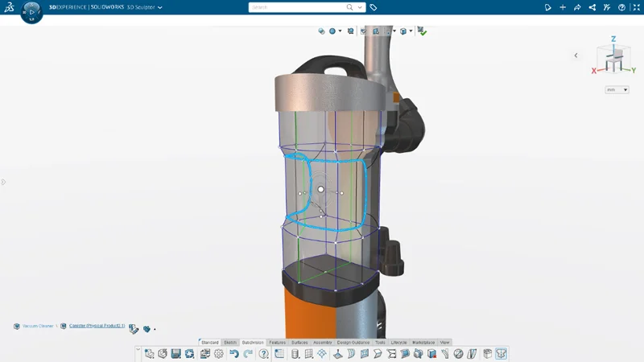
Task: Open the 3DEXPERIENCE compass button
Action: tap(31, 11)
